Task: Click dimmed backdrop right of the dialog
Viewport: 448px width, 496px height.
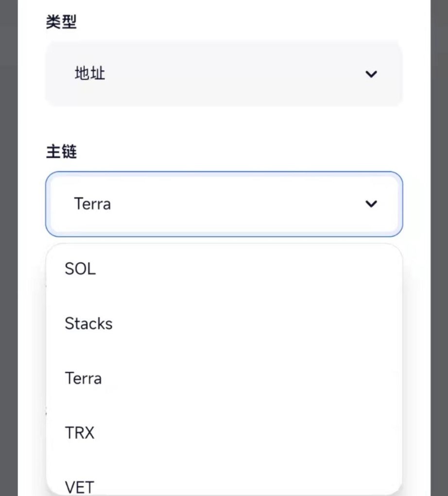Action: pyautogui.click(x=439, y=243)
